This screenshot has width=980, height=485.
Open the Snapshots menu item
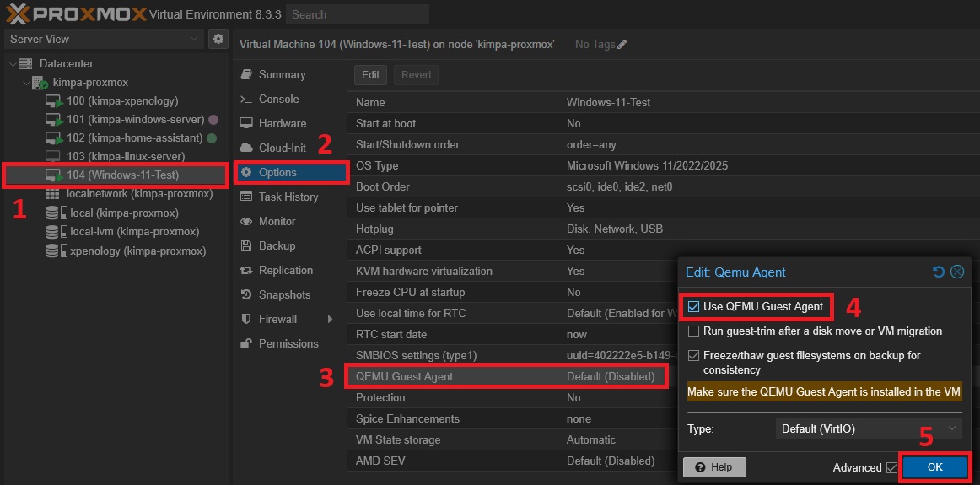click(284, 294)
